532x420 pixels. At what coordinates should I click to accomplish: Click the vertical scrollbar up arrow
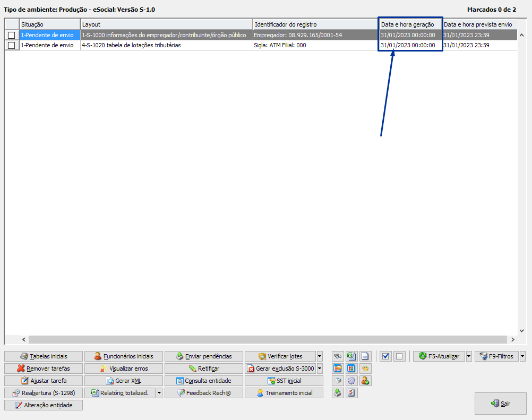(x=522, y=35)
